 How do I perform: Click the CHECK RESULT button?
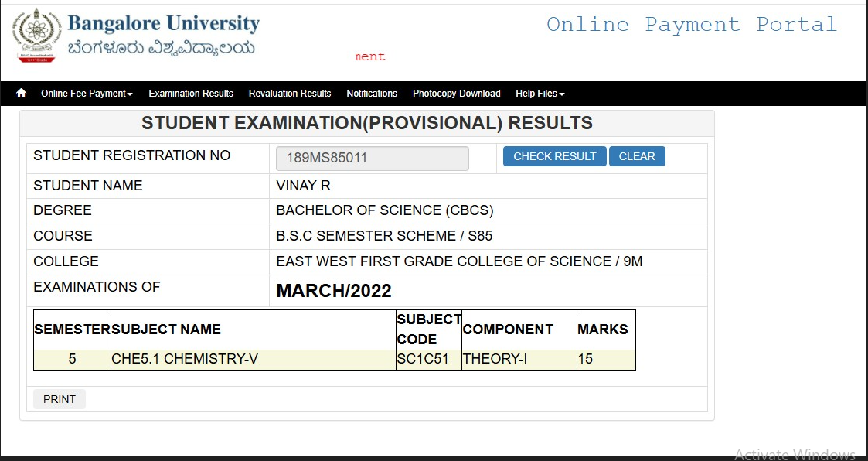pos(555,156)
